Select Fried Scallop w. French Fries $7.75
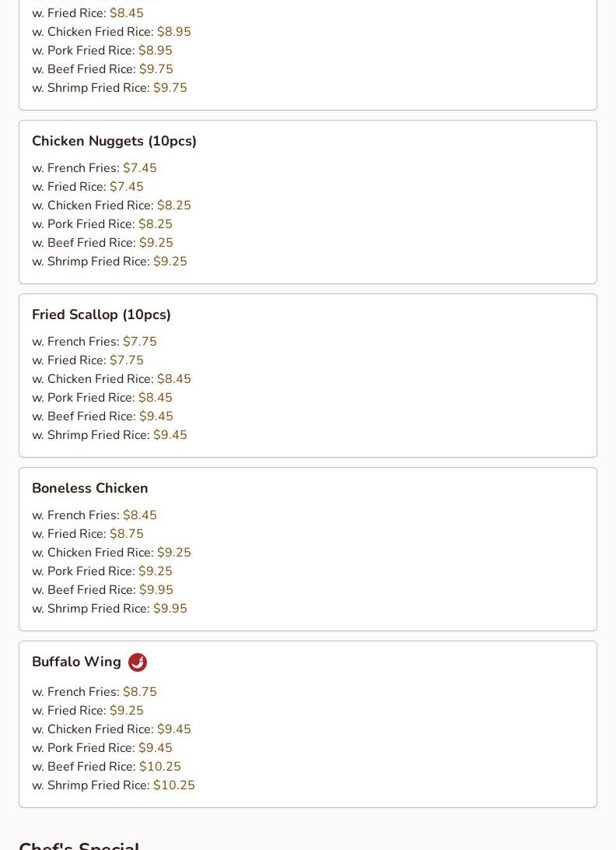616x850 pixels. pyautogui.click(x=94, y=342)
